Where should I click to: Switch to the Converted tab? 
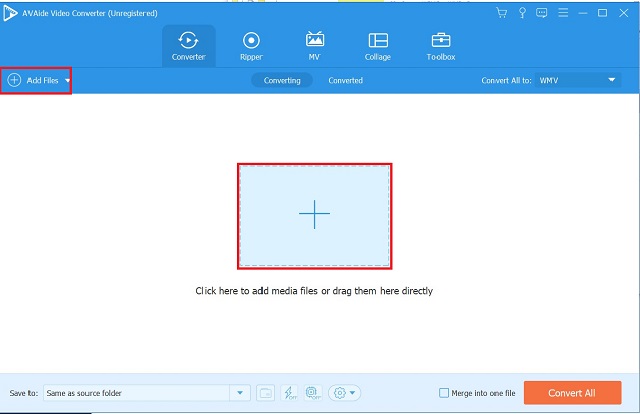pos(346,80)
